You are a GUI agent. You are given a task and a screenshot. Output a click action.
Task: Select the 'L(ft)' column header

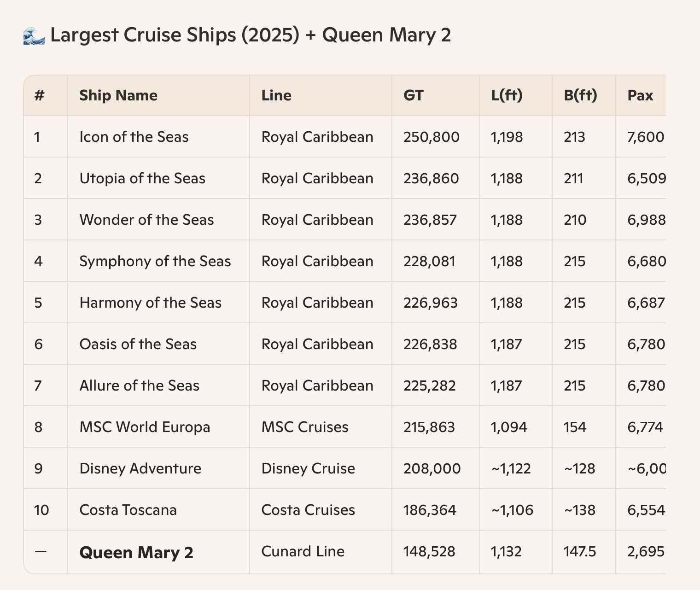(507, 95)
